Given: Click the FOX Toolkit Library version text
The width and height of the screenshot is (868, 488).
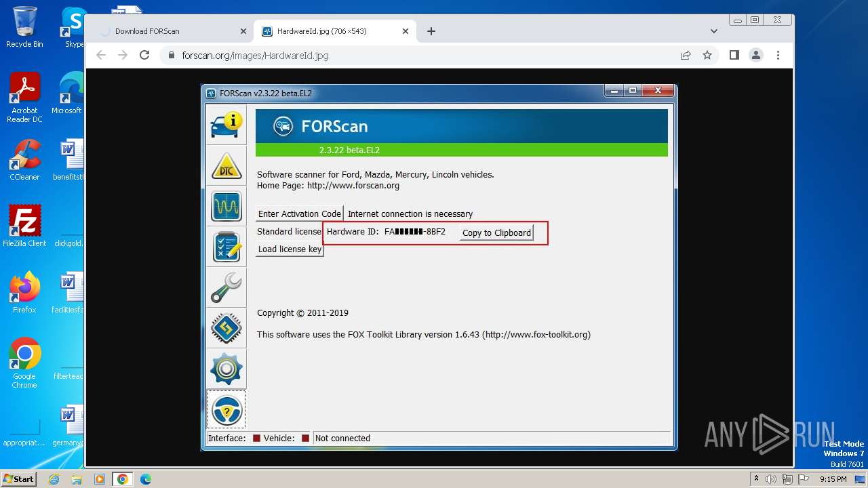Looking at the screenshot, I should (424, 335).
